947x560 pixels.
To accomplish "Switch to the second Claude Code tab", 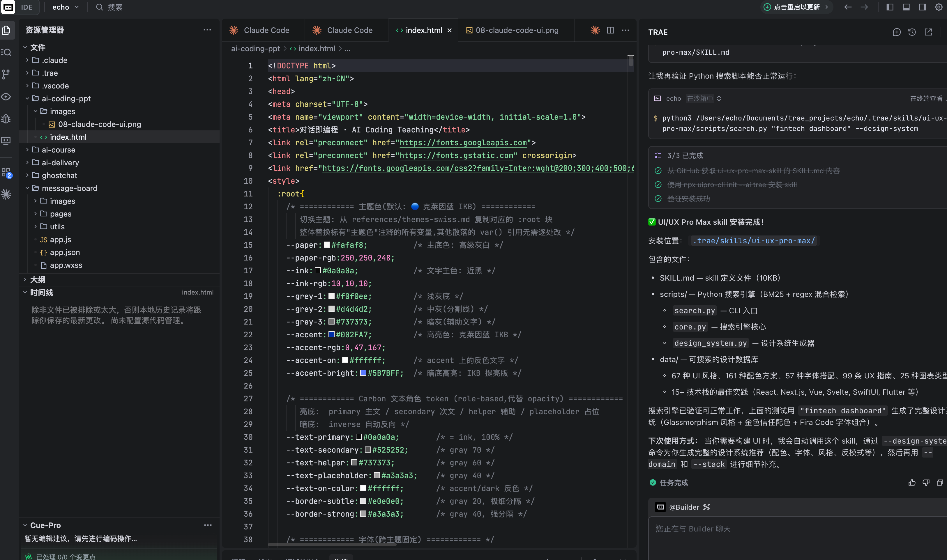I will click(x=346, y=30).
